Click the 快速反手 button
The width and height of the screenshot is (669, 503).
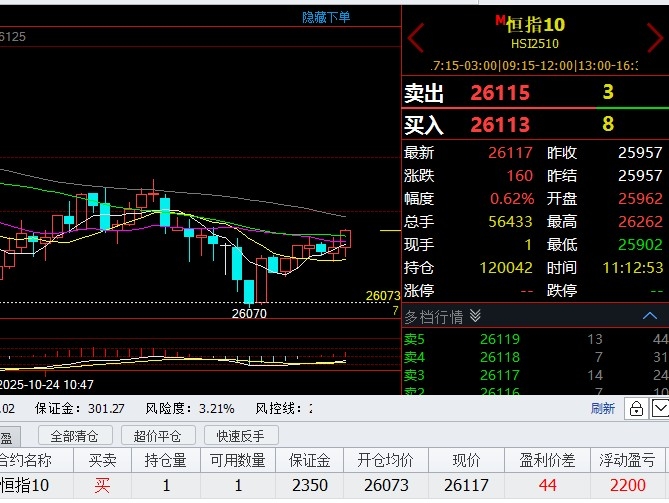[x=241, y=436]
